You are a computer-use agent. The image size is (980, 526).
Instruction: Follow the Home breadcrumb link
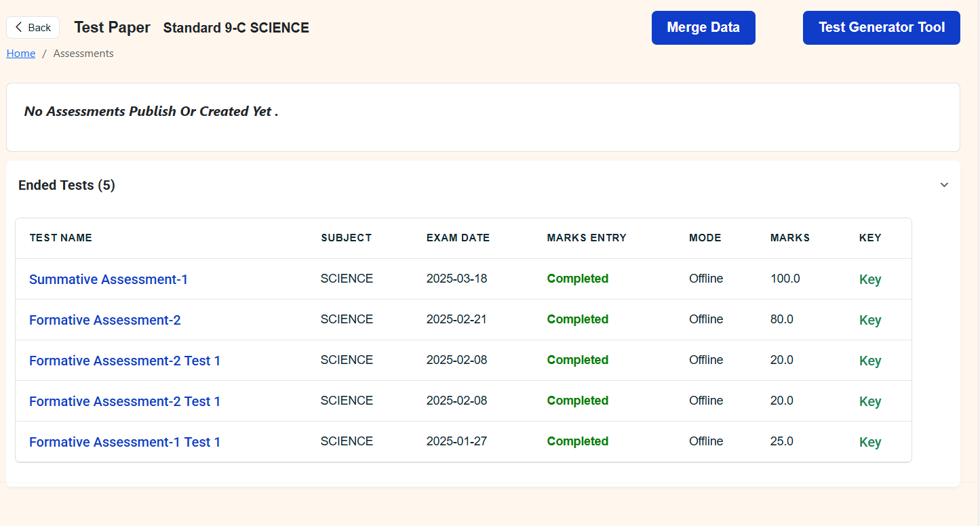pos(21,54)
